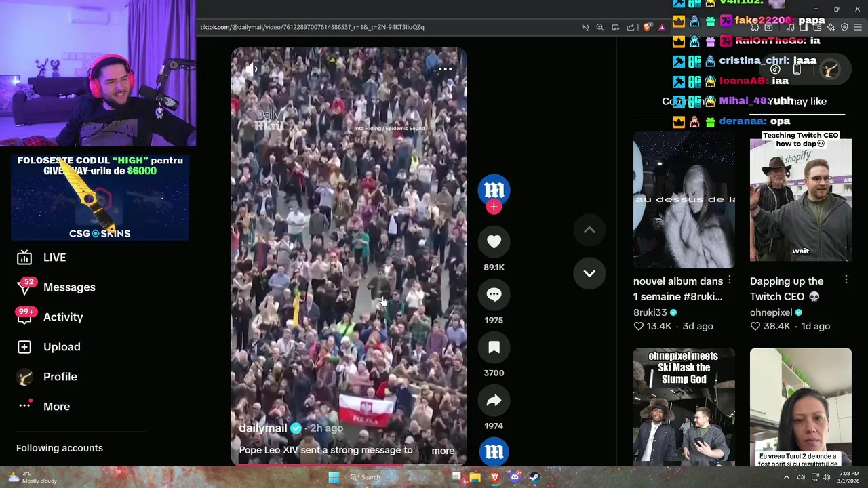Click the LIVE sidebar icon
Viewport: 868px width, 488px height.
click(x=24, y=258)
